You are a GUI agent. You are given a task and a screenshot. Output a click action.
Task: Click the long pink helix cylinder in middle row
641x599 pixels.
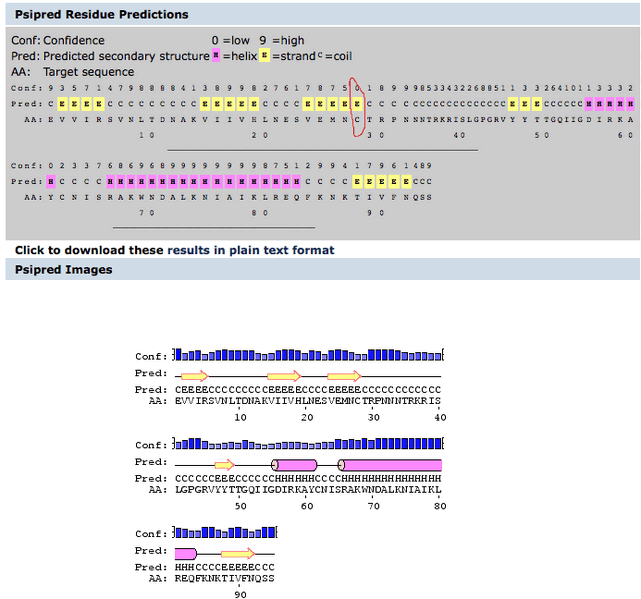tap(390, 465)
